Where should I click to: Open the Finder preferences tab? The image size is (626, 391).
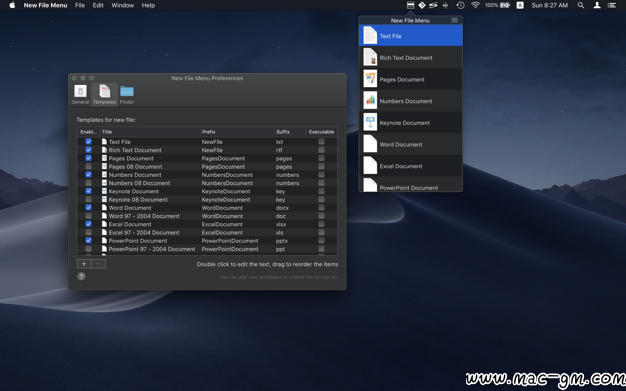[x=127, y=94]
